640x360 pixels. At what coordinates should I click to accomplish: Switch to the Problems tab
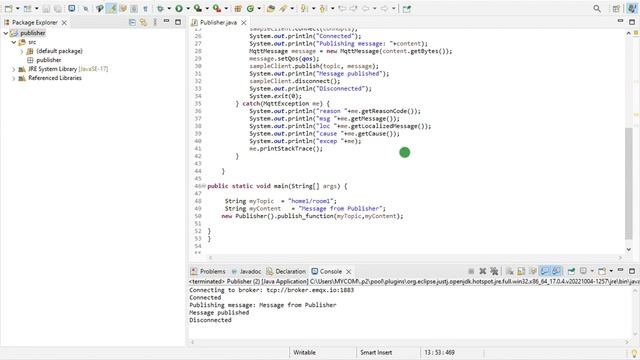[208, 271]
